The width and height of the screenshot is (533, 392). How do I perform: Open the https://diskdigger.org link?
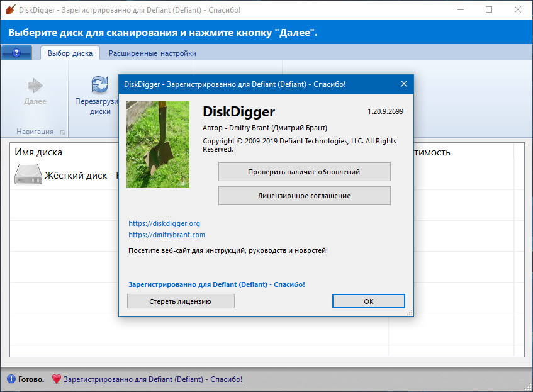coord(164,223)
